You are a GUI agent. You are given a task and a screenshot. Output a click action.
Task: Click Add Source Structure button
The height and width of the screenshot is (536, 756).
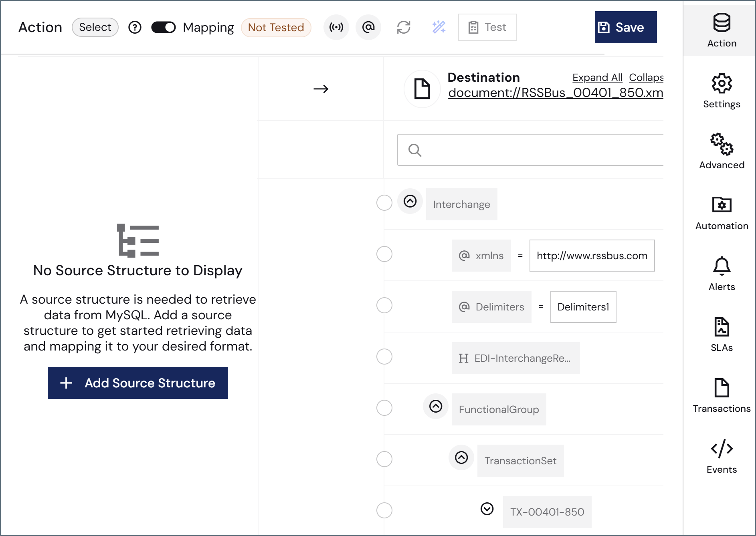(138, 383)
